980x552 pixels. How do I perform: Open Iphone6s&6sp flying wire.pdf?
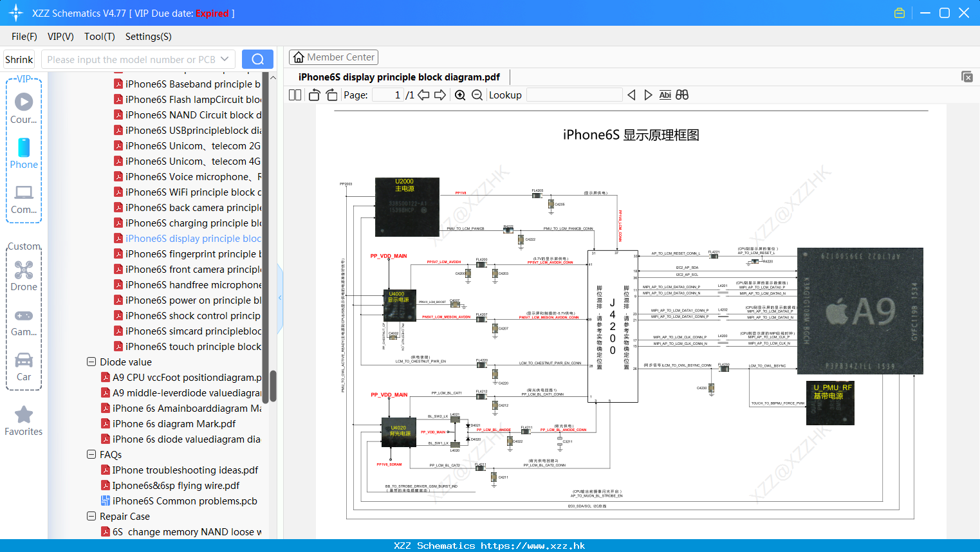[x=170, y=485]
